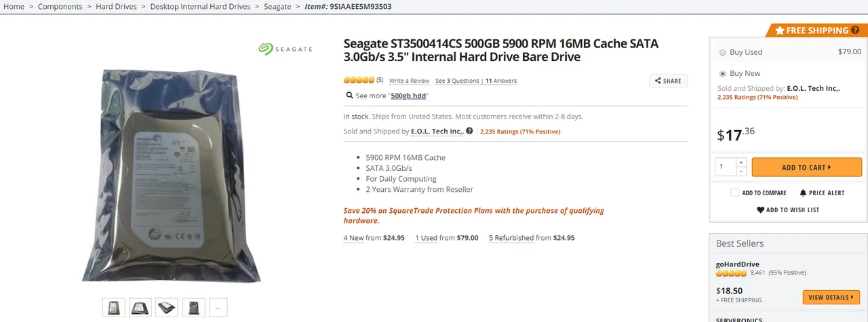This screenshot has width=868, height=322.
Task: View 5 Refurbished offers from $24.95
Action: pos(532,238)
